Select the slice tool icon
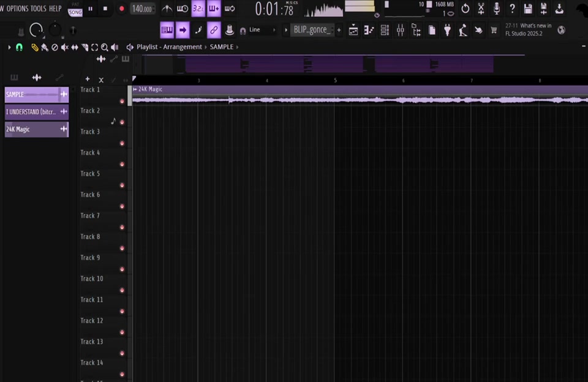 [x=85, y=47]
